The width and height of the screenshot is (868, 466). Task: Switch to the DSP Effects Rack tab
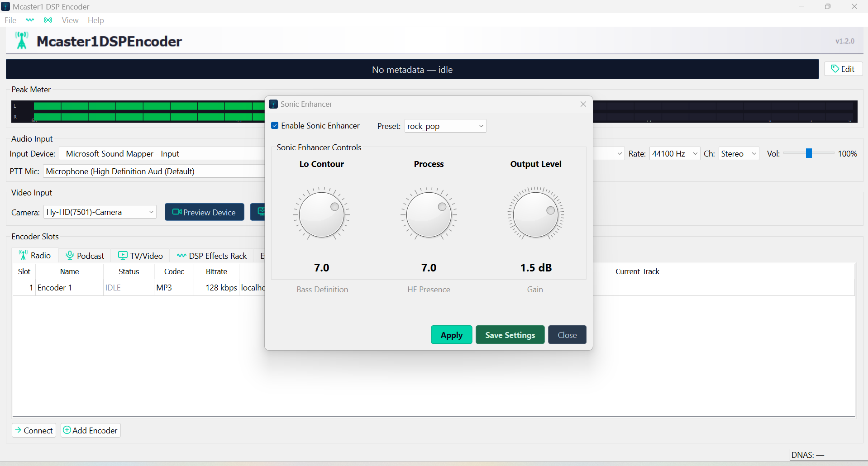tap(212, 256)
